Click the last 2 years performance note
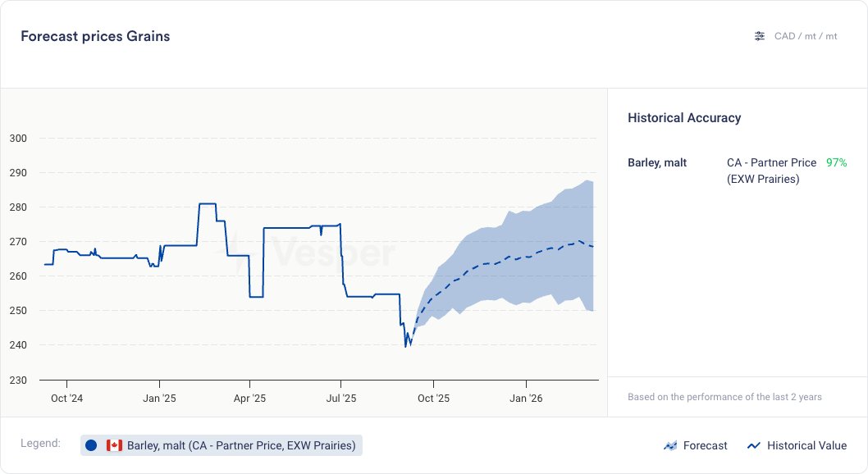868x474 pixels. [x=724, y=397]
